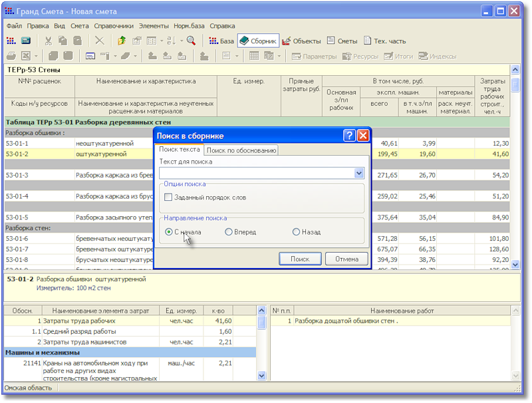Open База normative base view
Image resolution: width=532 pixels, height=403 pixels.
(221, 41)
